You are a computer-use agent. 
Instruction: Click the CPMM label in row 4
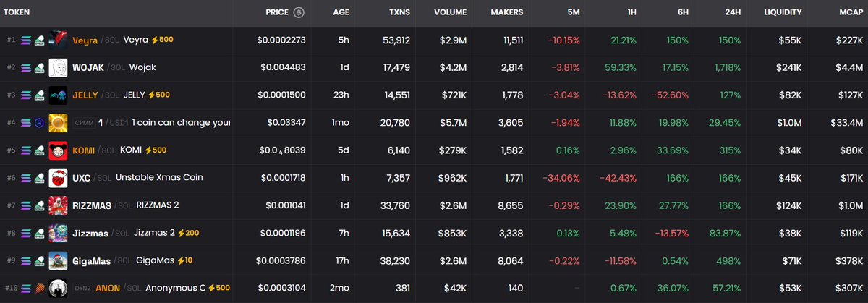[85, 123]
